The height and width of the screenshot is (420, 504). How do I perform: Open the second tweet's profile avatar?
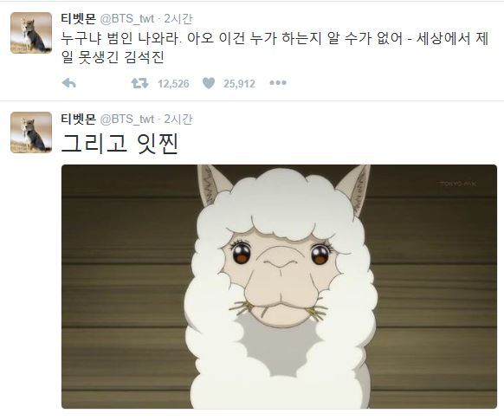(x=31, y=132)
